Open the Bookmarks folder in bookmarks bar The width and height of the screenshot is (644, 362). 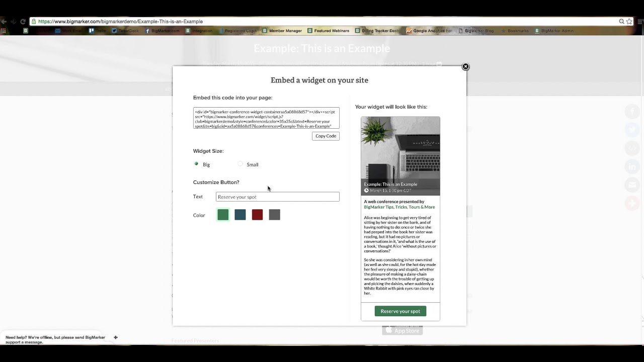coord(515,31)
